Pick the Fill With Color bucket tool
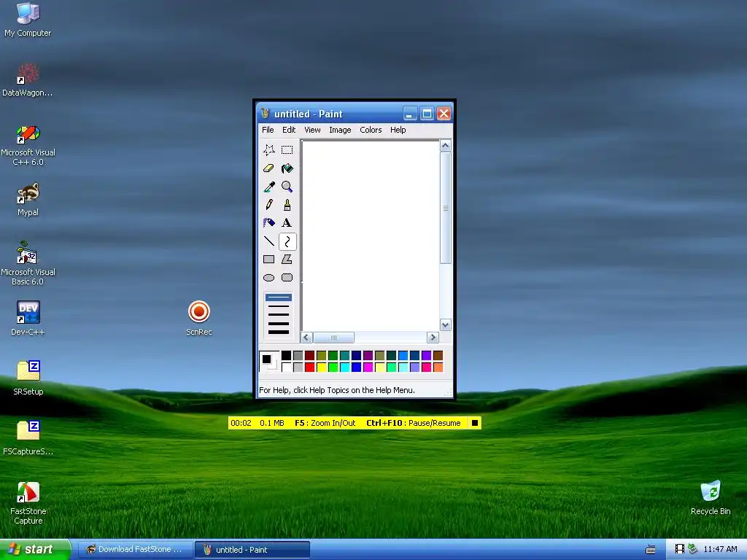 [287, 168]
